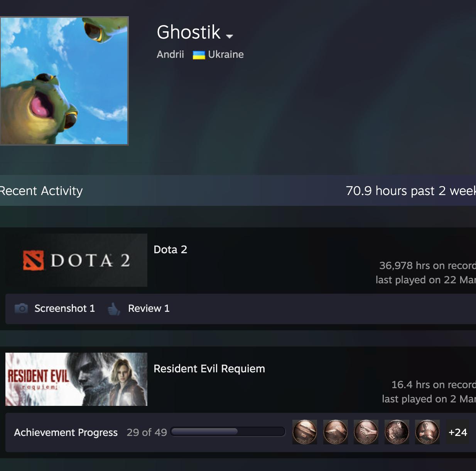
Task: Click the Ukraine flag icon
Action: pyautogui.click(x=199, y=55)
